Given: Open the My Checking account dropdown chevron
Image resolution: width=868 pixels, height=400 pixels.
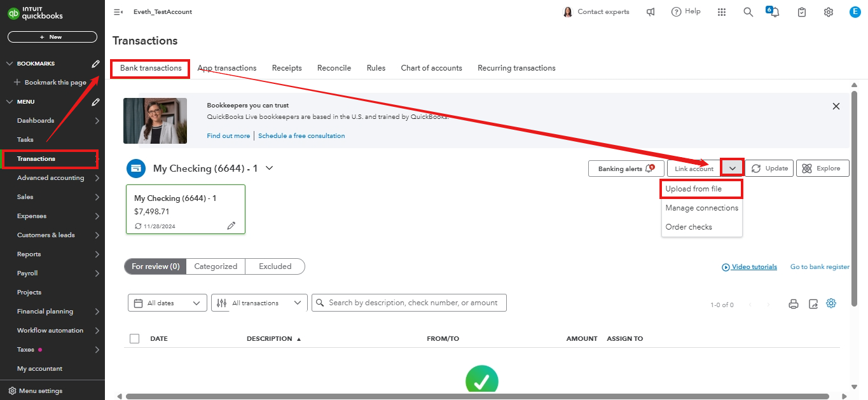Looking at the screenshot, I should pyautogui.click(x=269, y=168).
